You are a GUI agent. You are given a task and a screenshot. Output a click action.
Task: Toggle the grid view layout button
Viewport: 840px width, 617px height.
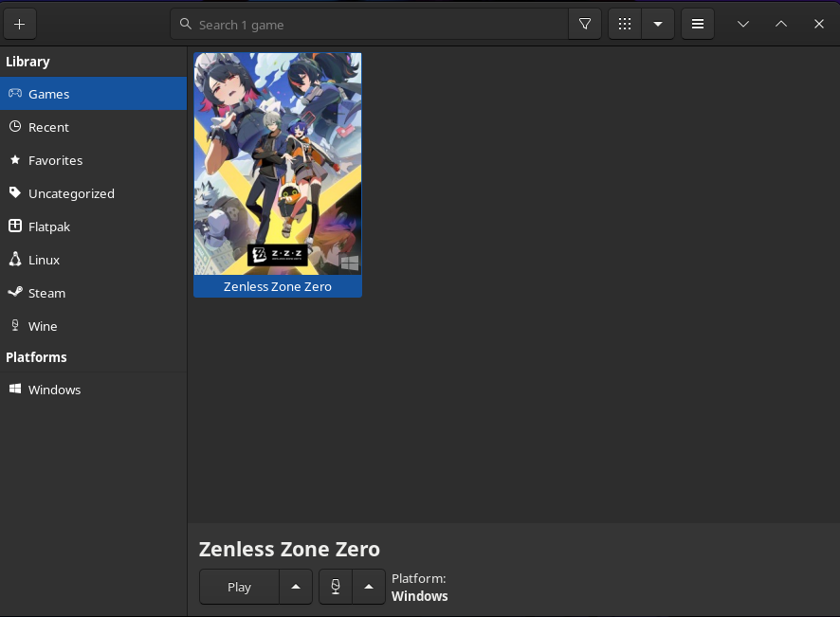click(624, 24)
